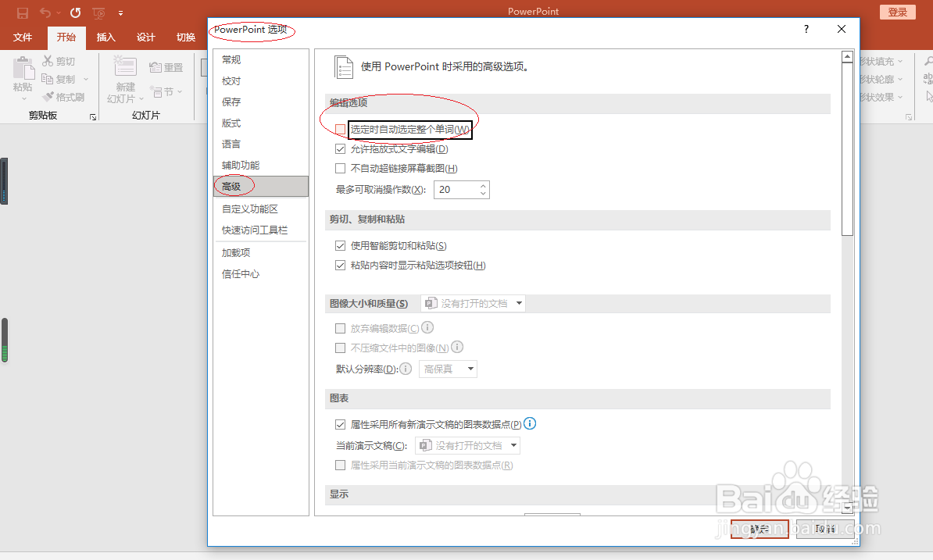Click the 取消 button in options dialog
This screenshot has width=933, height=560.
(825, 529)
